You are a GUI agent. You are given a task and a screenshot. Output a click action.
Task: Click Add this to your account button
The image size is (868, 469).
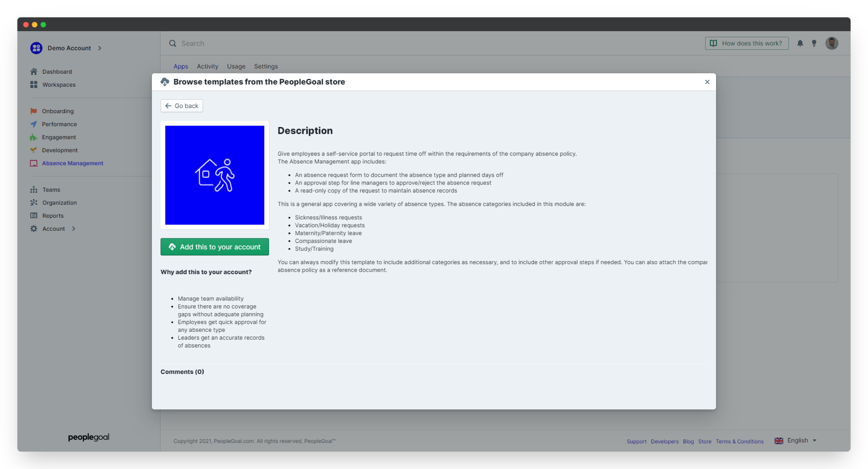214,247
